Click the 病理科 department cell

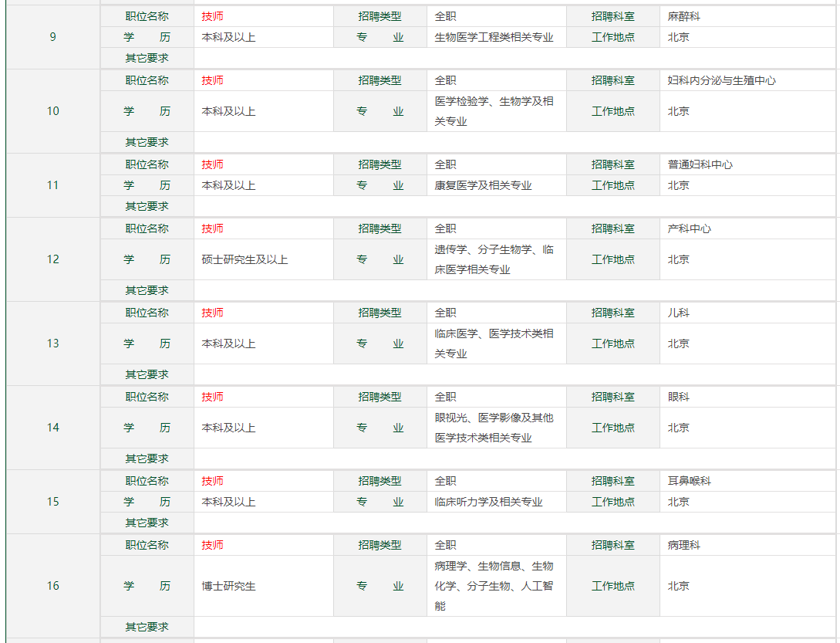click(684, 545)
